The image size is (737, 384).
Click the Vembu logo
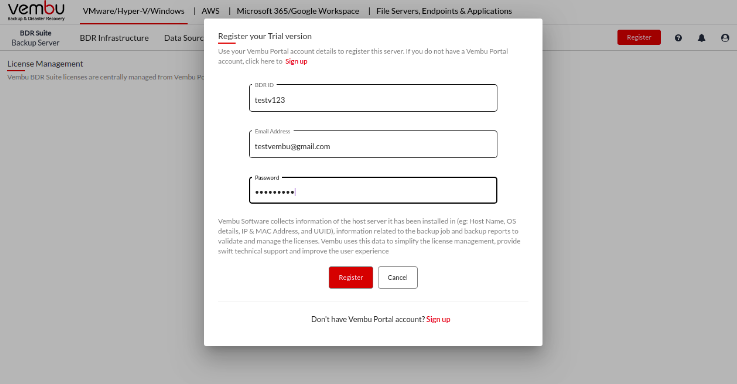coord(36,11)
